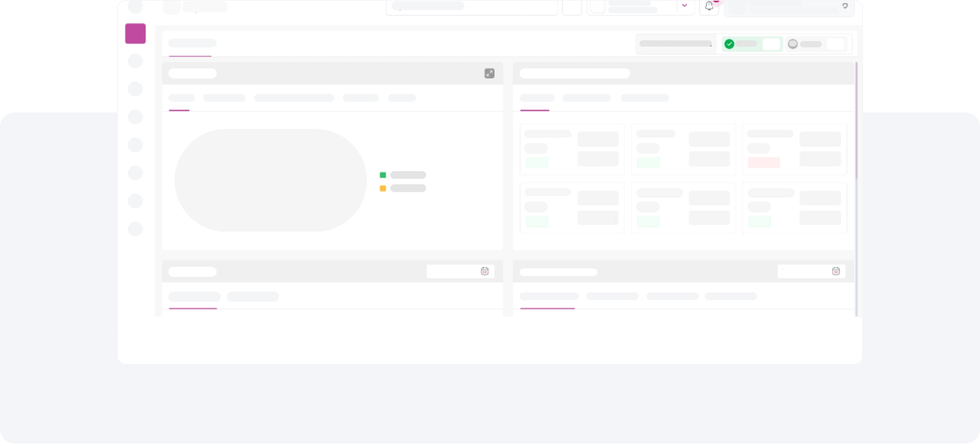Select the first underlined tab in top-left panel
The height and width of the screenshot is (445, 980).
coord(181,98)
